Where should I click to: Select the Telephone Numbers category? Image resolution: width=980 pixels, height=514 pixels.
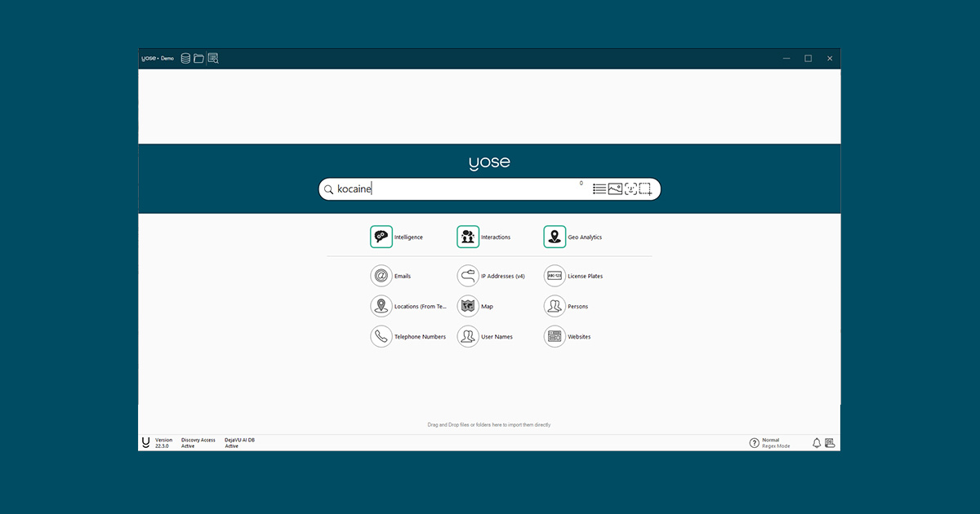[381, 337]
